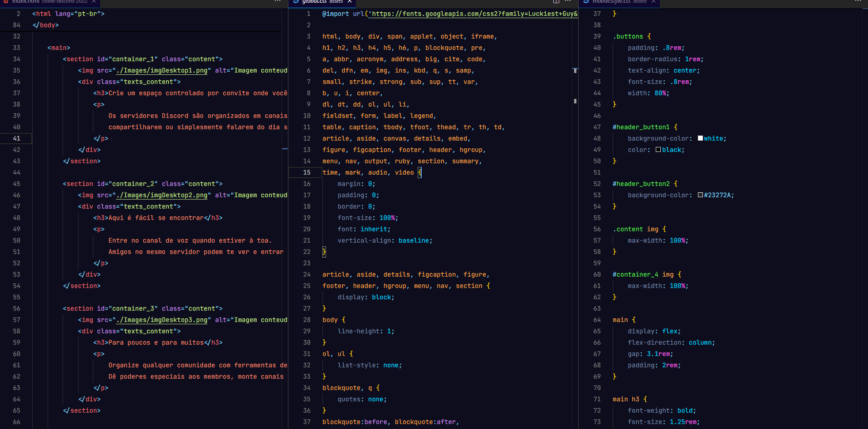Click the .buttons selector in mobileStyle.css
The height and width of the screenshot is (429, 868).
point(628,36)
